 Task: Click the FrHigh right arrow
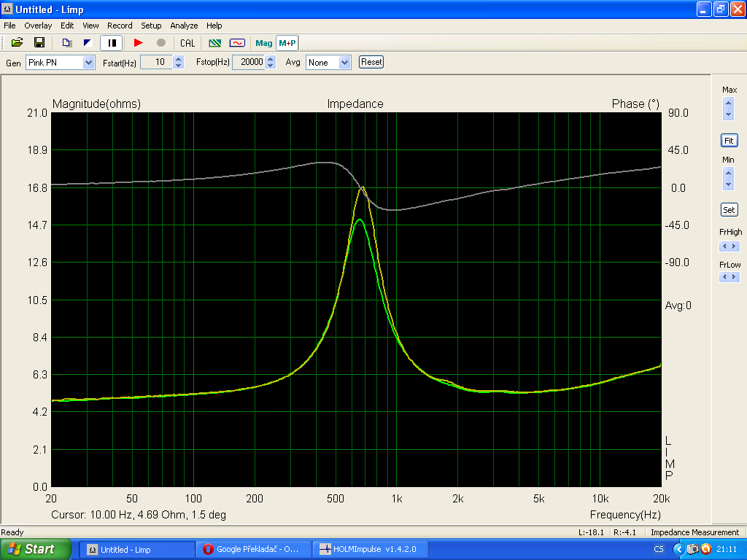(734, 246)
